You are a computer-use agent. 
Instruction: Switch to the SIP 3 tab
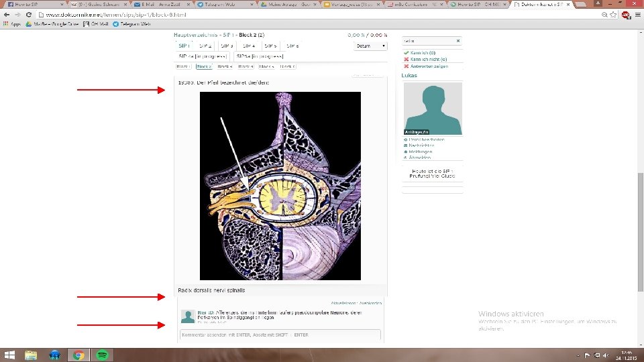click(x=227, y=46)
